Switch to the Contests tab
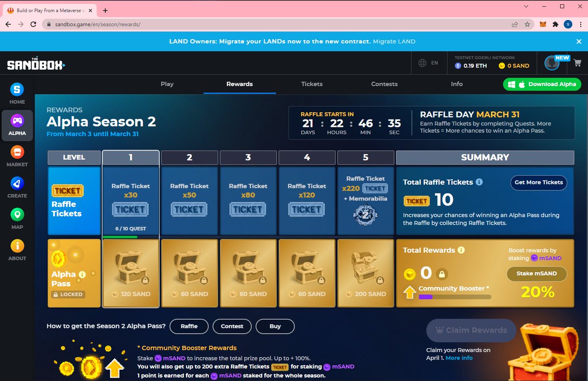This screenshot has height=381, width=588. click(385, 84)
